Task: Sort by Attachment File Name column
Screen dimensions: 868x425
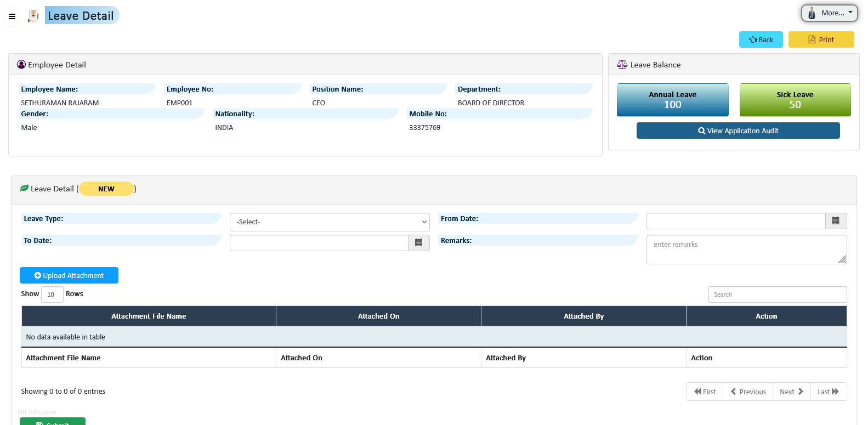Action: point(149,316)
